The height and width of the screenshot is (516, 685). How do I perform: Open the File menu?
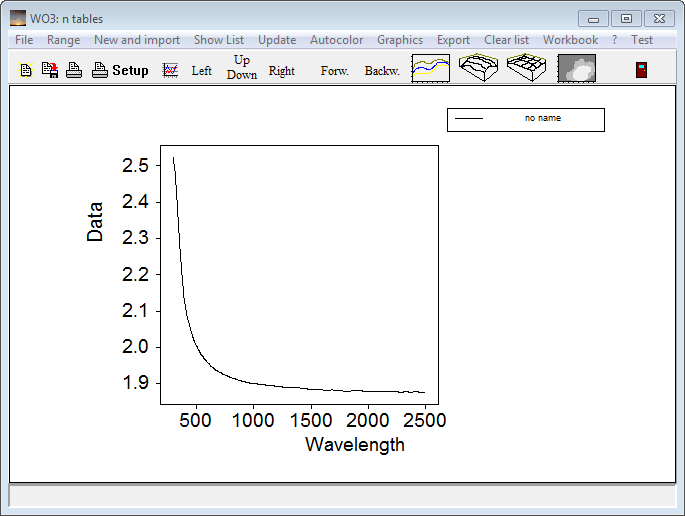[x=24, y=40]
